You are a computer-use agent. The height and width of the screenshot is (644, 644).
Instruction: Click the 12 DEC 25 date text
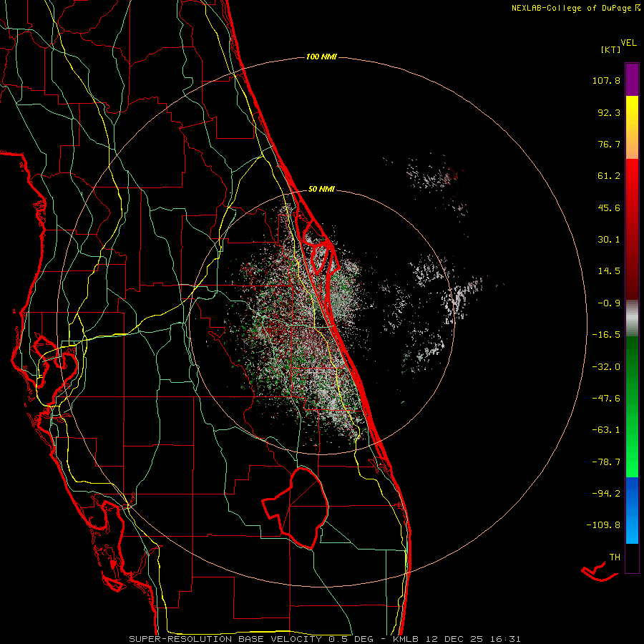tap(455, 639)
